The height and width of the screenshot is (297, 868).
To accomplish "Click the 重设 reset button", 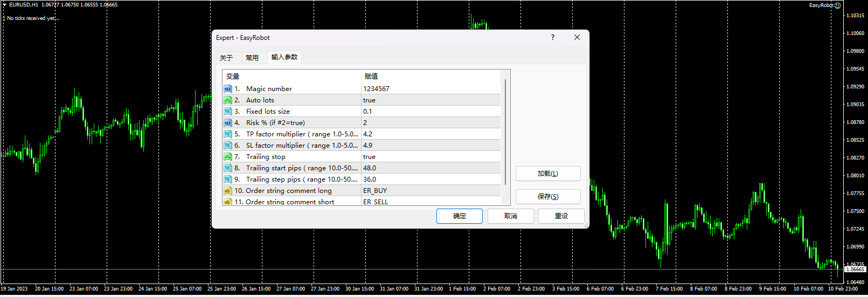I will pos(561,216).
